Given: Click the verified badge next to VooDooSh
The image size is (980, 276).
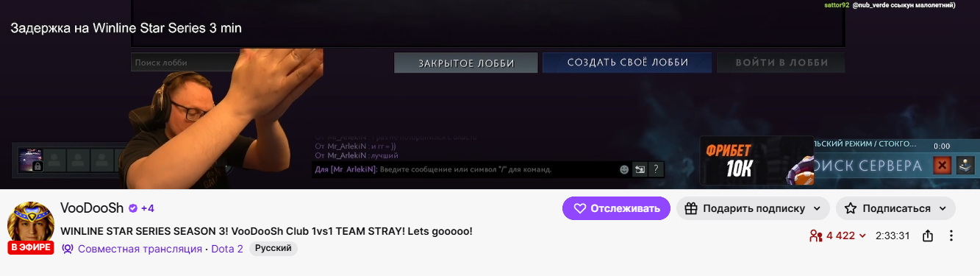Looking at the screenshot, I should tap(133, 208).
